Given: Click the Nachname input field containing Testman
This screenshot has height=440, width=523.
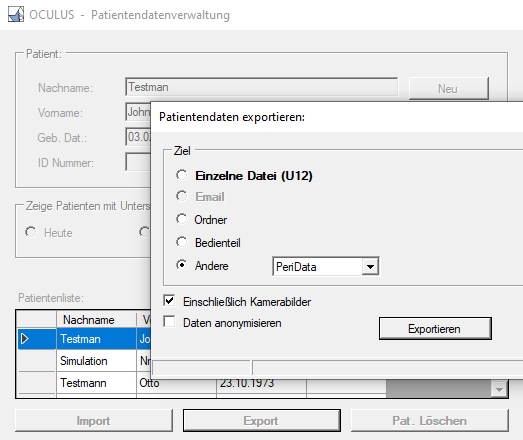Looking at the screenshot, I should click(x=262, y=87).
